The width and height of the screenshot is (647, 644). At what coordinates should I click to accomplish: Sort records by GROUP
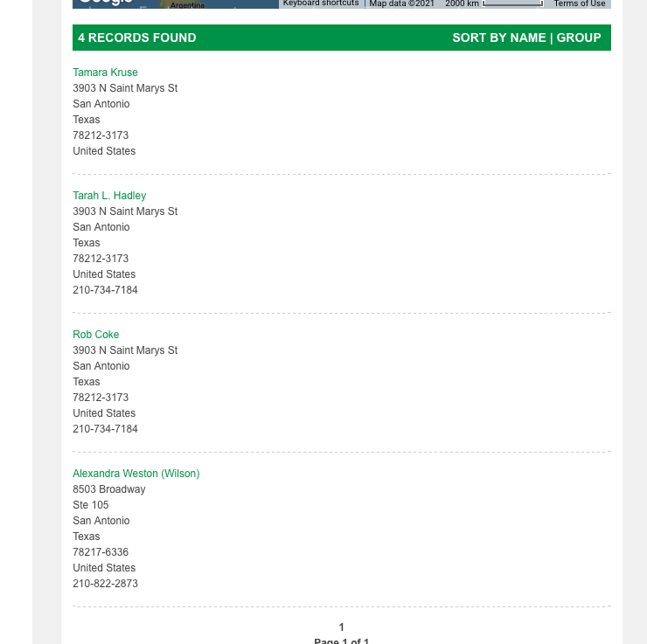click(x=579, y=38)
